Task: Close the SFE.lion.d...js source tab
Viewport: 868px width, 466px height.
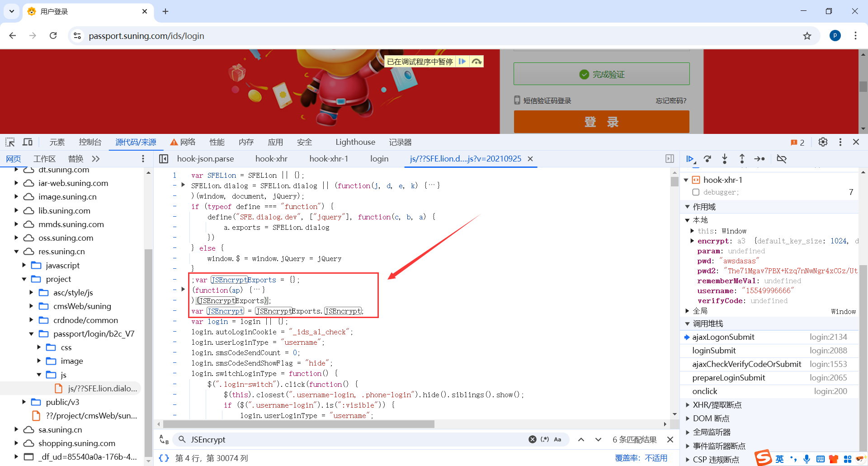Action: 530,159
